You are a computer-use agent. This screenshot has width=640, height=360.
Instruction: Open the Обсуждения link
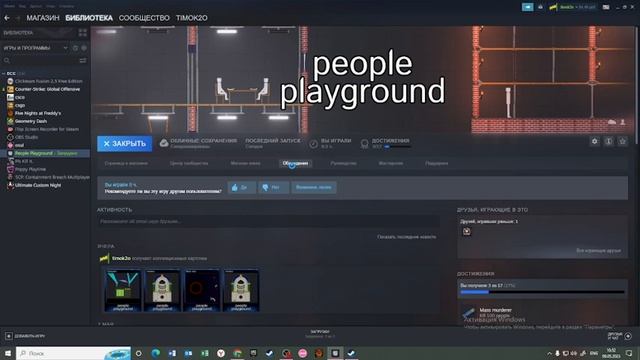point(296,163)
